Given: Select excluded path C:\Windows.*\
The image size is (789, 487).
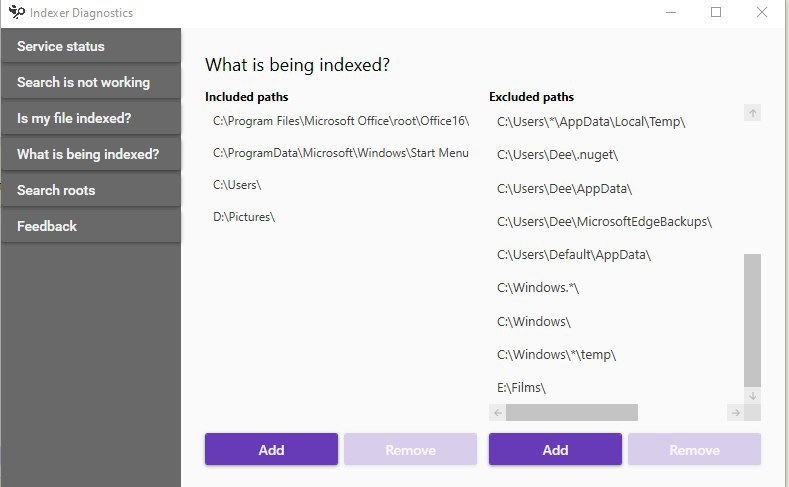Looking at the screenshot, I should click(x=538, y=288).
